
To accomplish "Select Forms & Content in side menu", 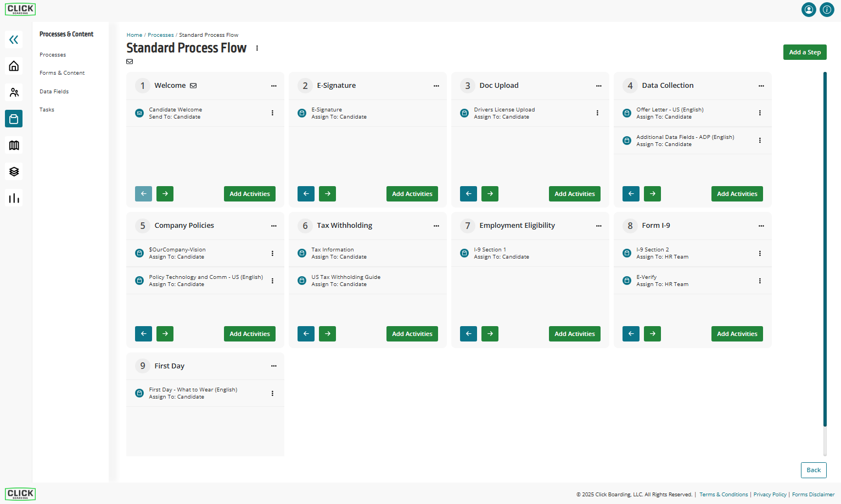I will coord(62,73).
